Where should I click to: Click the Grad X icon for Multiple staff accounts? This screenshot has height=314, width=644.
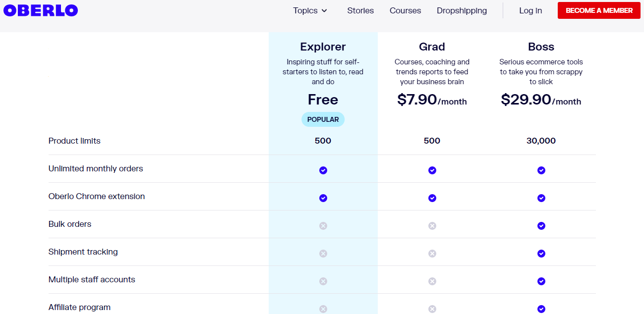pos(432,281)
